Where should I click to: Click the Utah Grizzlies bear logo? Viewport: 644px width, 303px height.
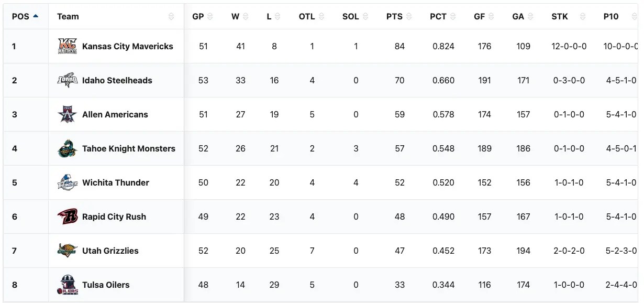pos(68,251)
